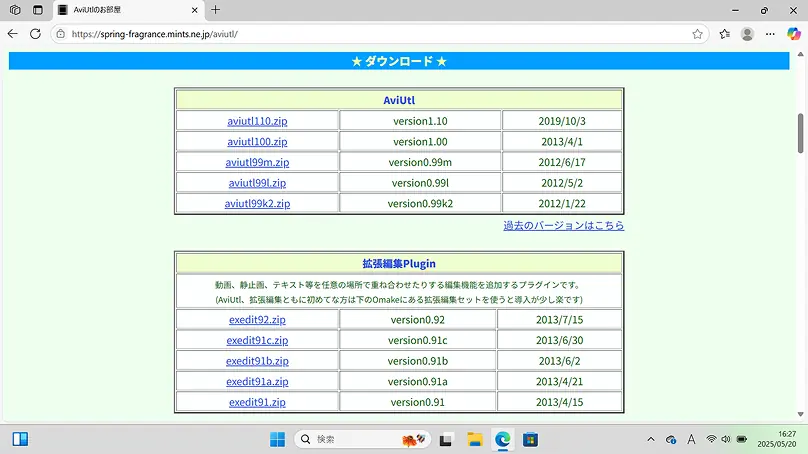Click the scrollbar down arrow

tap(800, 414)
